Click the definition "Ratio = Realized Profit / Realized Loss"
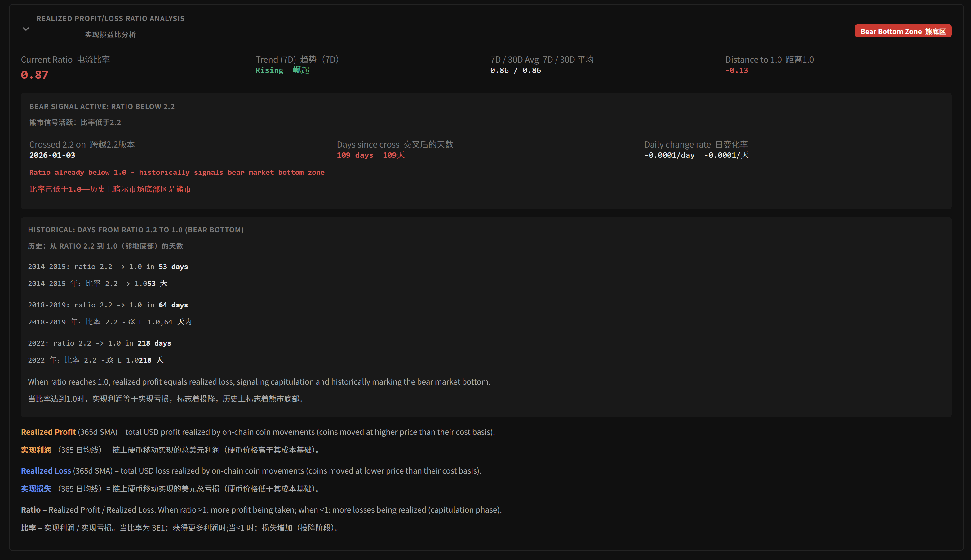 [261, 510]
